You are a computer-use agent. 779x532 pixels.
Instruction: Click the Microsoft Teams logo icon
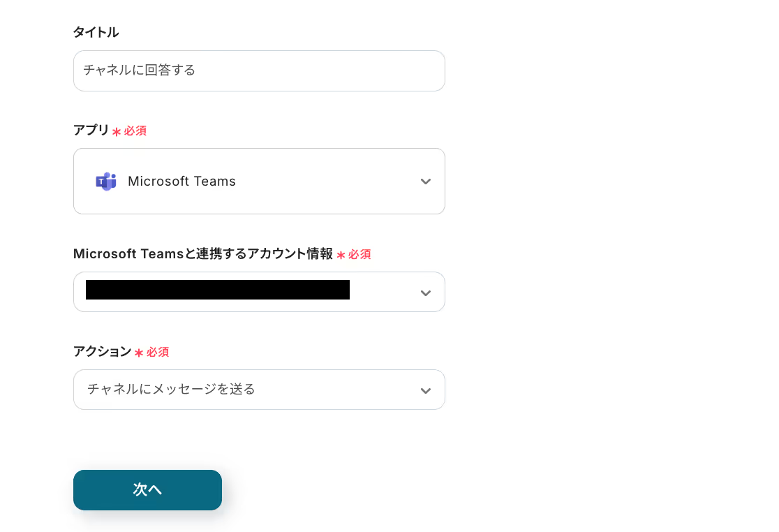(105, 182)
